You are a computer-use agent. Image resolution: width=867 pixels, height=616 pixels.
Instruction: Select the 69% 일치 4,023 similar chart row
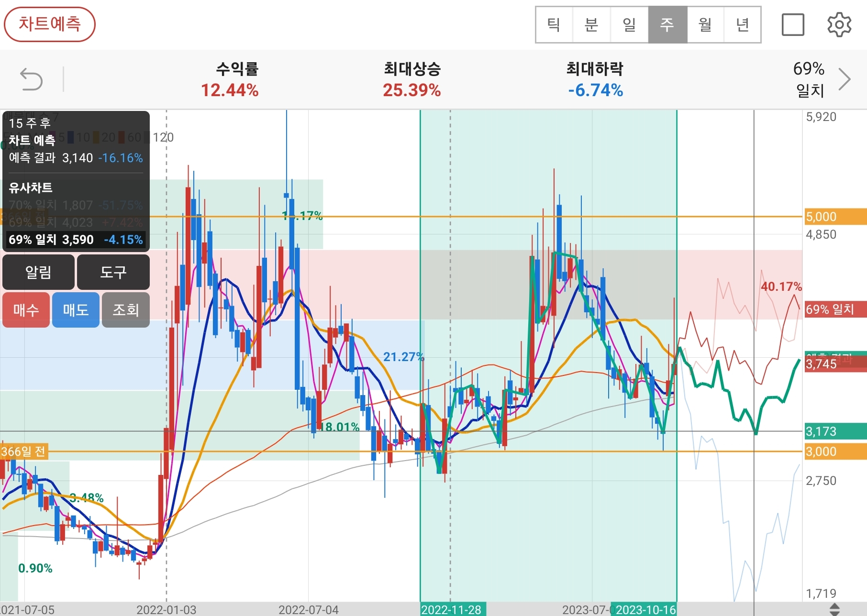click(x=76, y=222)
